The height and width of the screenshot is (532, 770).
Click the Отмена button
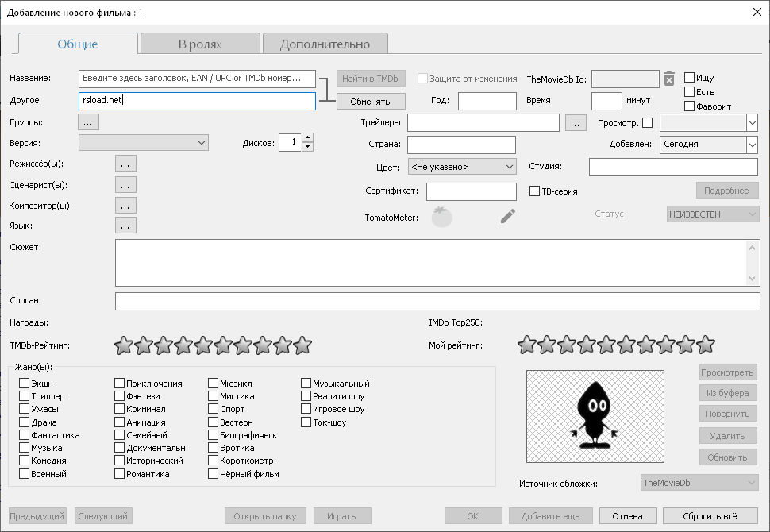[x=628, y=516]
